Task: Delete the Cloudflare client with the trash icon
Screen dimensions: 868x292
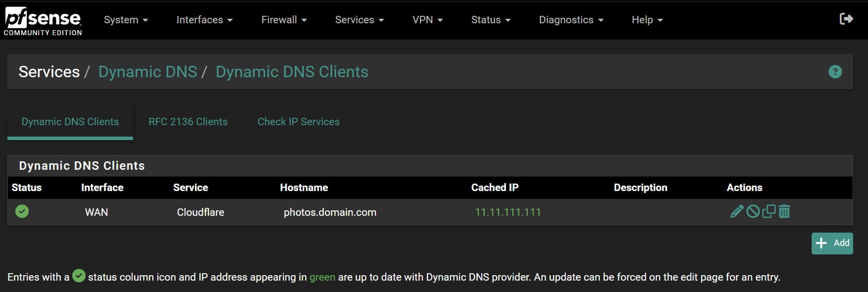Action: point(784,211)
